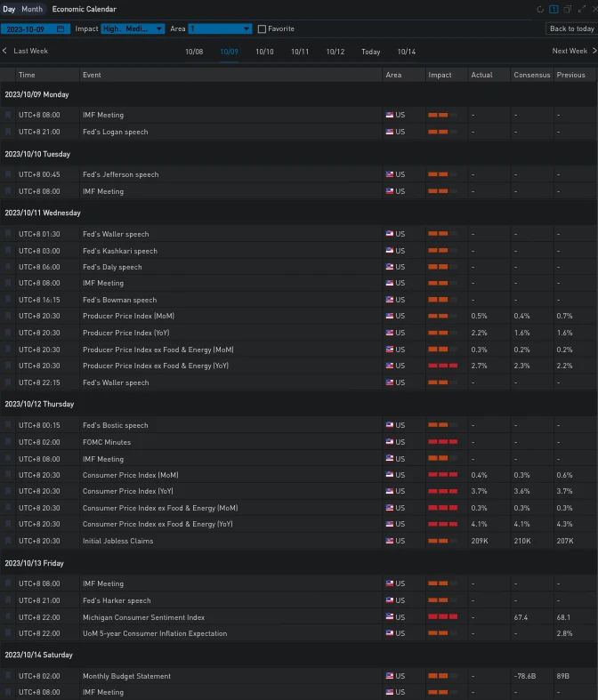Bookmark the Initial Jobless Claims row
Screen dimensions: 598x700
8,541
